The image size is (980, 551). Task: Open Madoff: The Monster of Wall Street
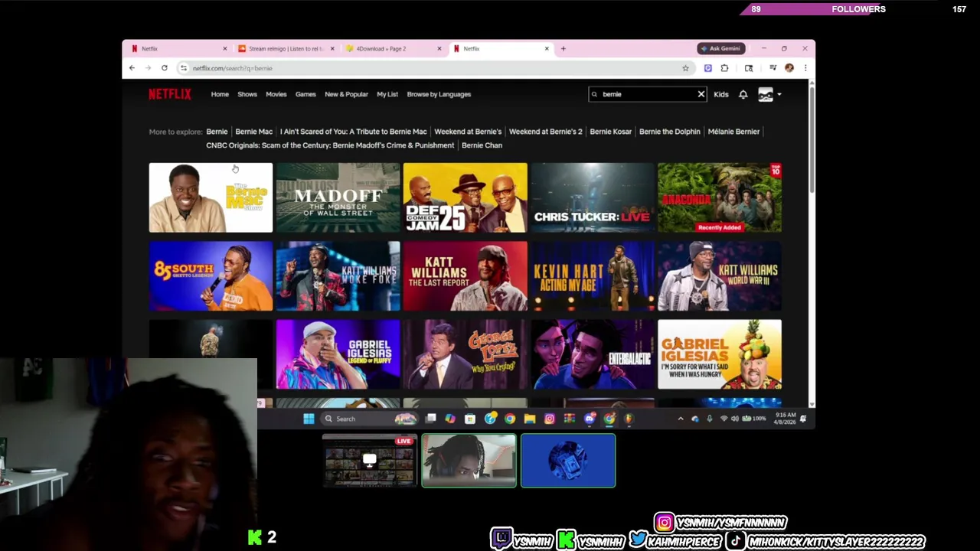point(338,197)
